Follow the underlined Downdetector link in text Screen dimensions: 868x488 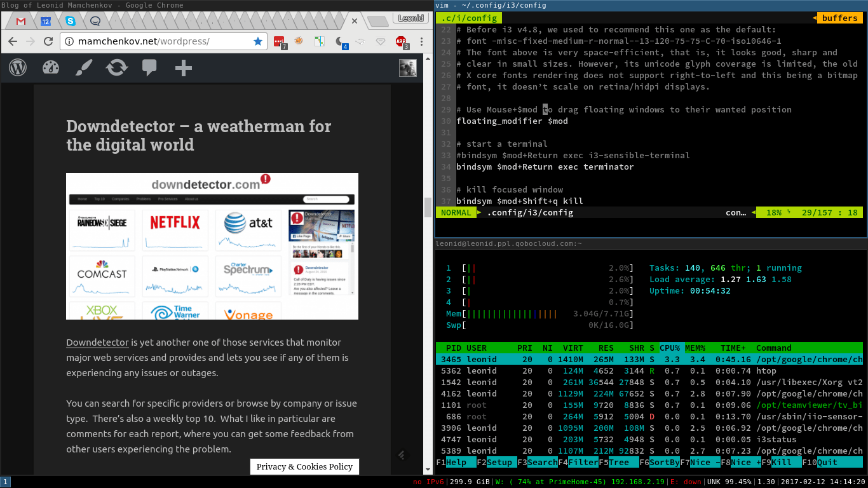pyautogui.click(x=97, y=342)
